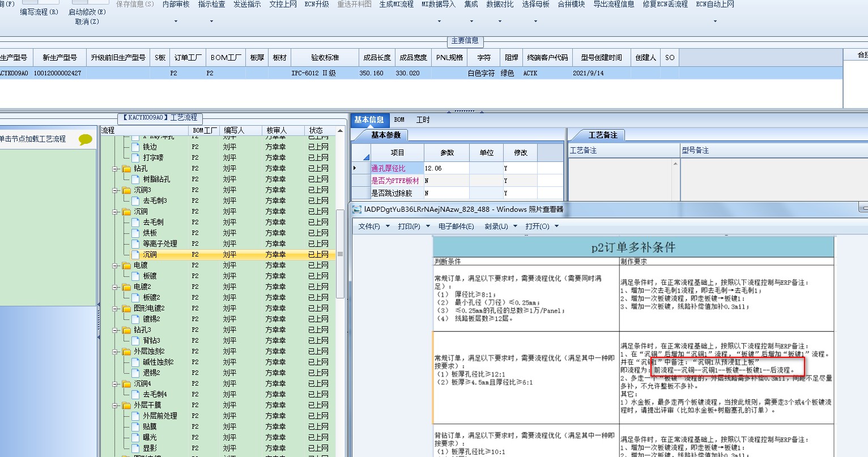Click the document icon beside 树脂钻孔

pyautogui.click(x=136, y=180)
